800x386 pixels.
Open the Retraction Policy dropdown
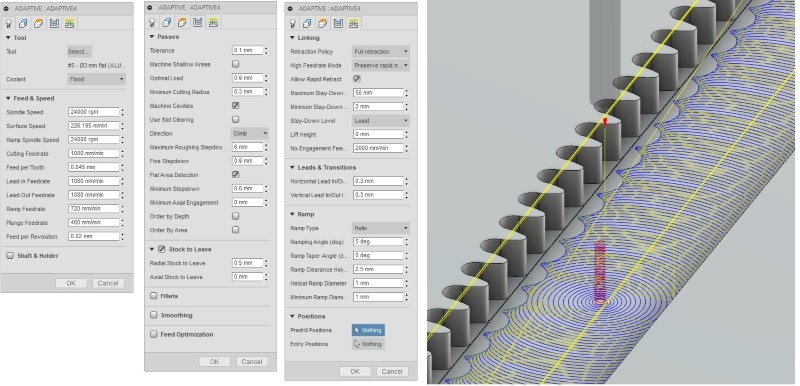coord(381,52)
